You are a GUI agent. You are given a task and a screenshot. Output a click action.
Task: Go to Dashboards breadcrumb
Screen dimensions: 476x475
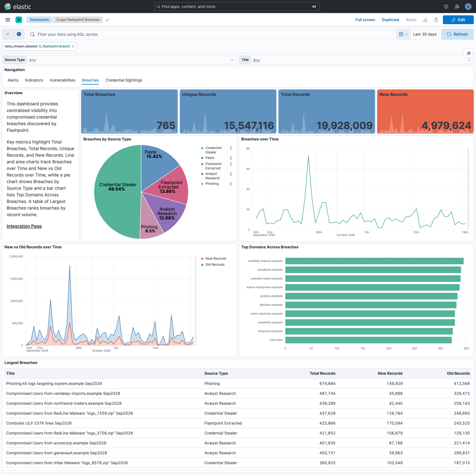coord(39,20)
